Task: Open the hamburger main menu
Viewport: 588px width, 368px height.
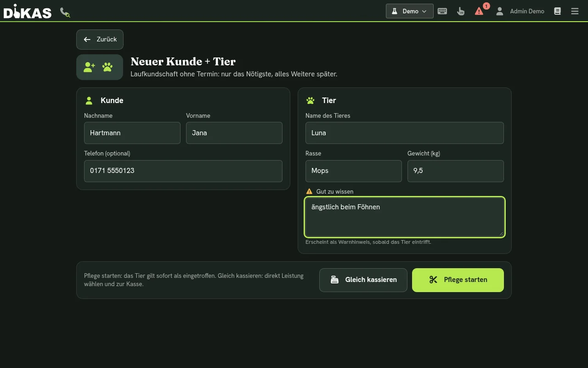Action: pyautogui.click(x=575, y=11)
